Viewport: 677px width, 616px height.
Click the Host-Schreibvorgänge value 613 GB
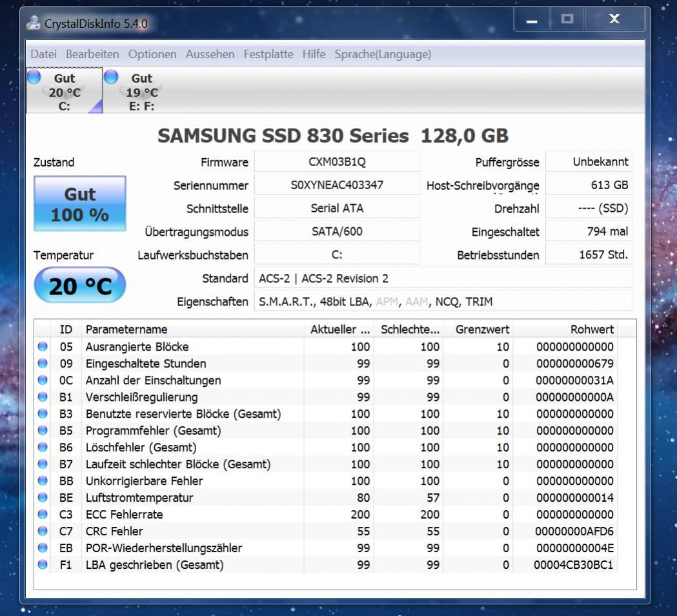589,185
